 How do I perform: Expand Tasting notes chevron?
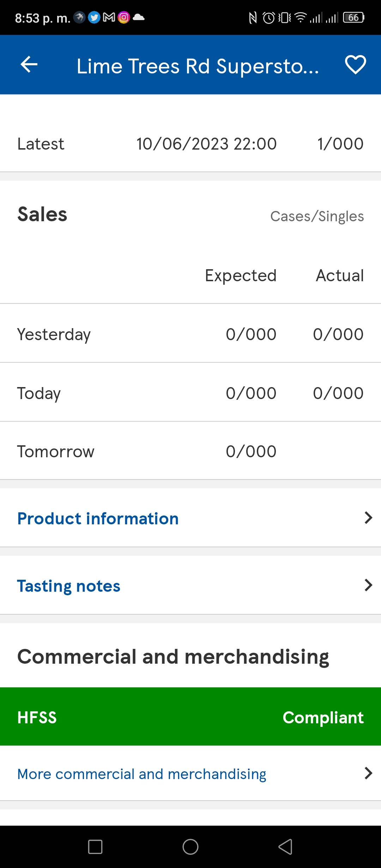coord(368,585)
